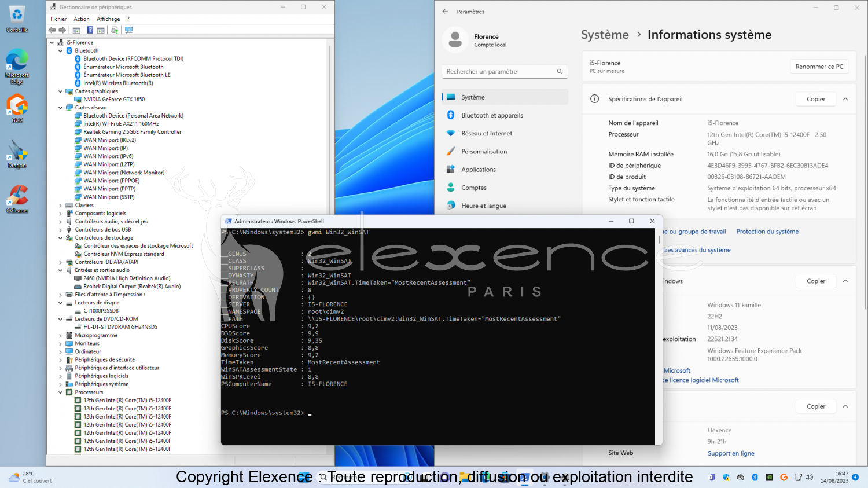This screenshot has height=488, width=868.
Task: Click Renommer ce PC button
Action: coord(819,67)
